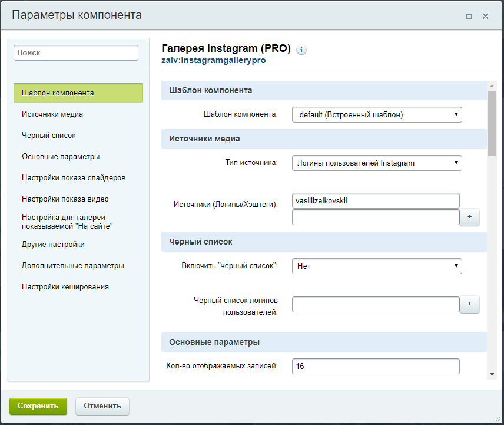Click the plus button beside the blacklist logins field
The width and height of the screenshot is (504, 425).
point(470,304)
